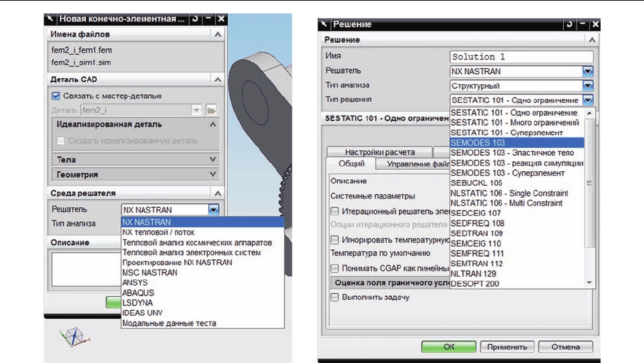This screenshot has height=363, width=644.
Task: Click the Описание text area
Action: tap(86, 269)
